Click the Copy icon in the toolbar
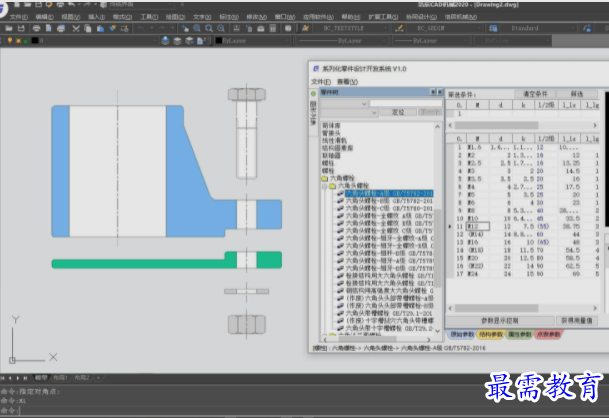The image size is (609, 418). pyautogui.click(x=88, y=28)
